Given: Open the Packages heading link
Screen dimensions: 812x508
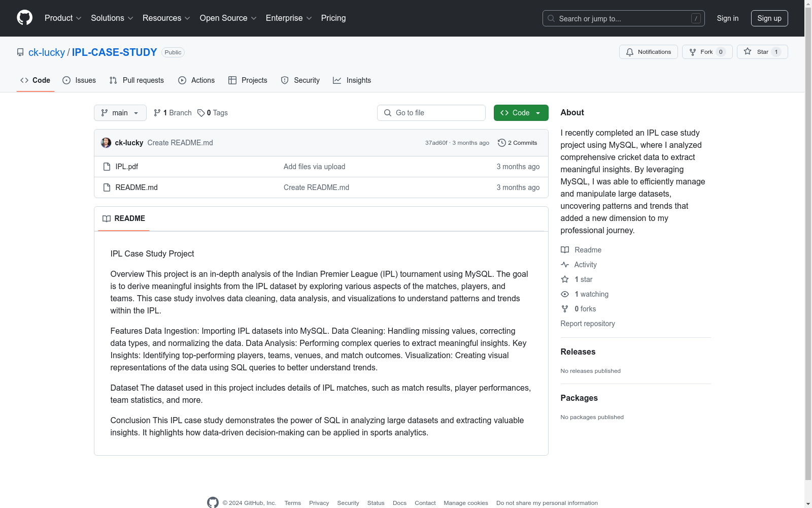Looking at the screenshot, I should 579,398.
